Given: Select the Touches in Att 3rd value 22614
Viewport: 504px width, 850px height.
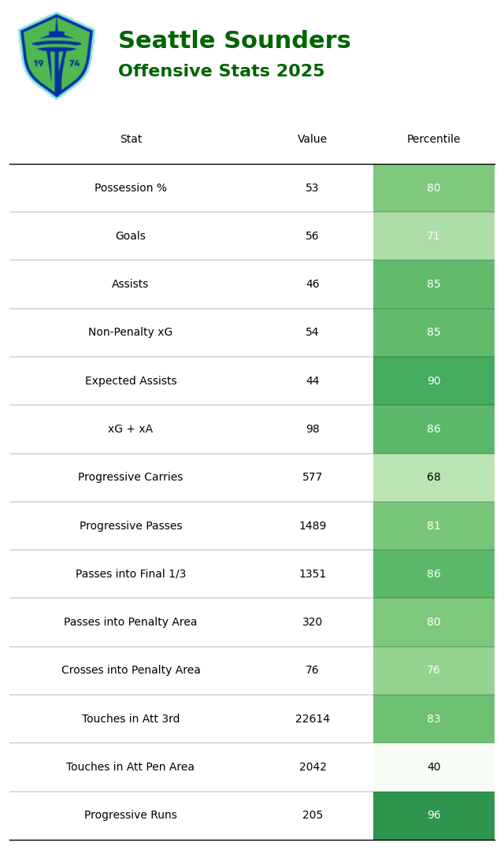Looking at the screenshot, I should coord(313,719).
